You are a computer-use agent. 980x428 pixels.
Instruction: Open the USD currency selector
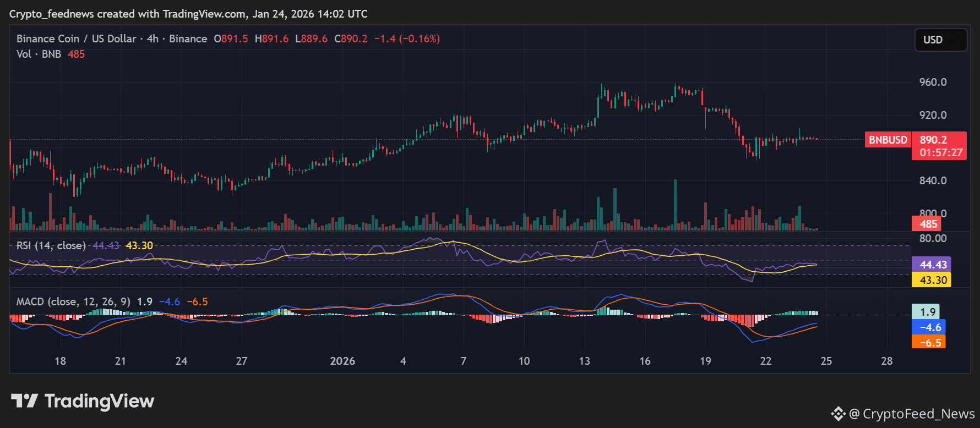[x=940, y=40]
